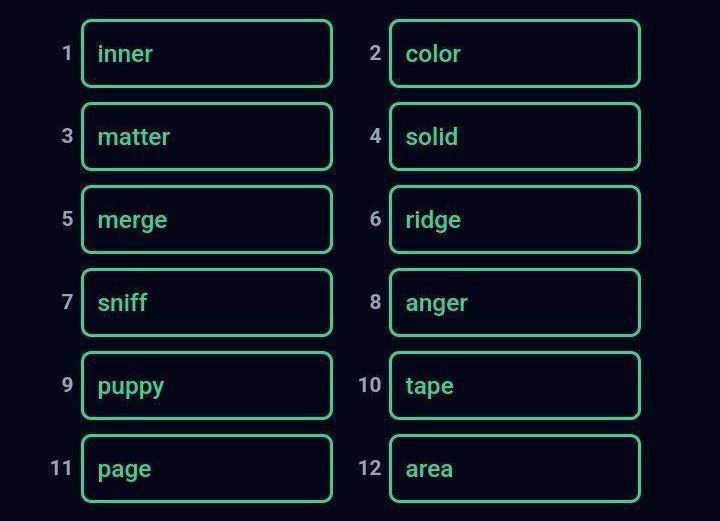Focus the "area" word box
The height and width of the screenshot is (521, 720).
515,469
